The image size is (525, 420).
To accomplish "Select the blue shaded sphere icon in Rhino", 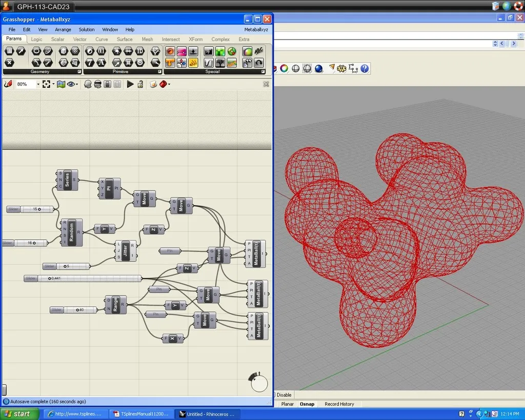I will point(319,69).
